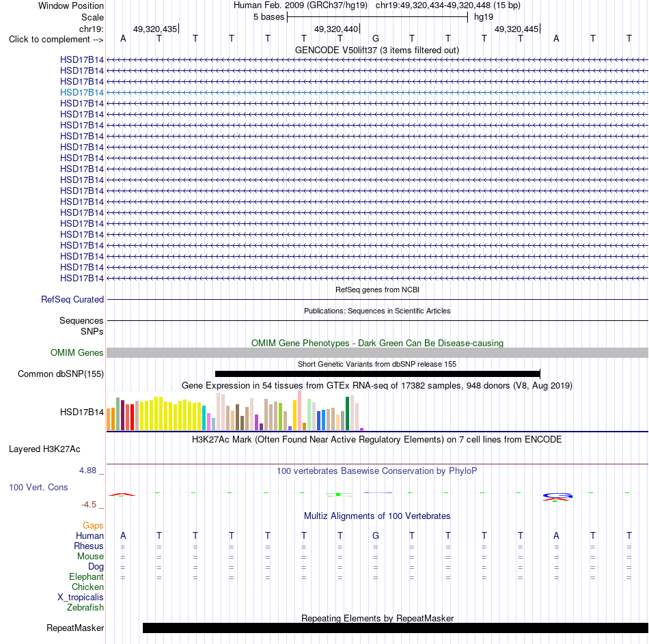This screenshot has height=644, width=649.
Task: Click the '100 Vert. Cons' track label
Action: pyautogui.click(x=38, y=487)
